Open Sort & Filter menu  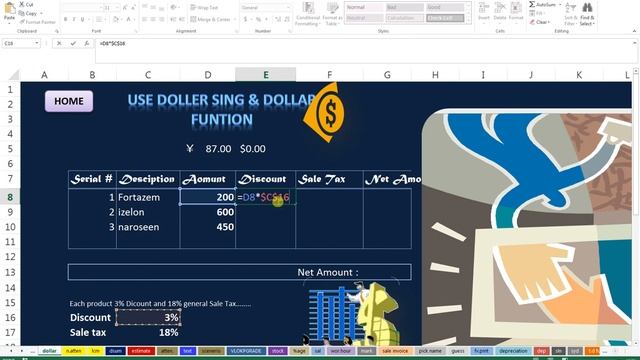[570, 13]
